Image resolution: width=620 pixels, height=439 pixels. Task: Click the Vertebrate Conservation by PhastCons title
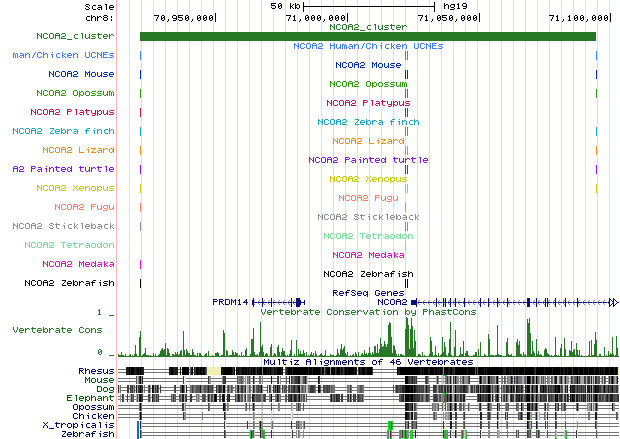367,312
